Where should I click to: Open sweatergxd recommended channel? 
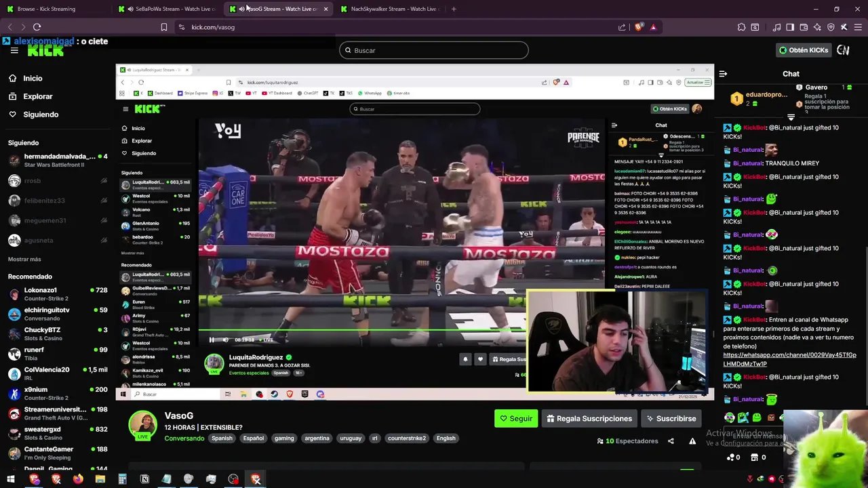pyautogui.click(x=57, y=433)
